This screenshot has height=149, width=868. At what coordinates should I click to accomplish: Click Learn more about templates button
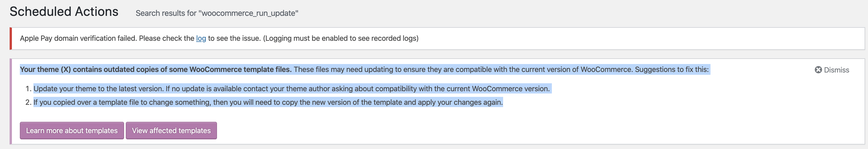tap(72, 131)
